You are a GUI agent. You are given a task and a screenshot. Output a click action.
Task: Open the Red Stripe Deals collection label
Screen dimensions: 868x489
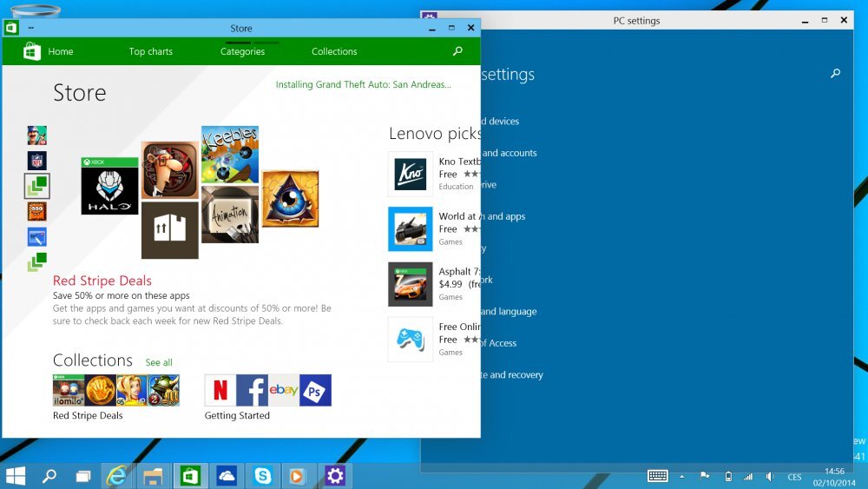click(88, 416)
